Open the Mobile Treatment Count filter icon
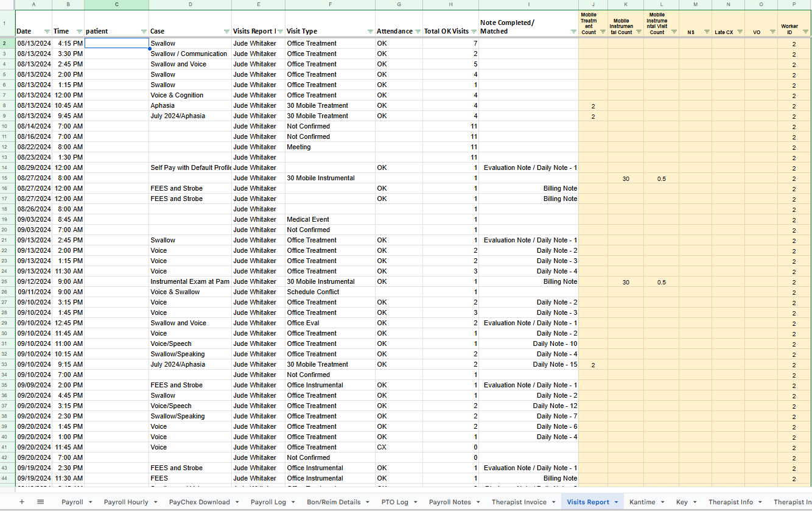The width and height of the screenshot is (812, 511). (x=603, y=32)
